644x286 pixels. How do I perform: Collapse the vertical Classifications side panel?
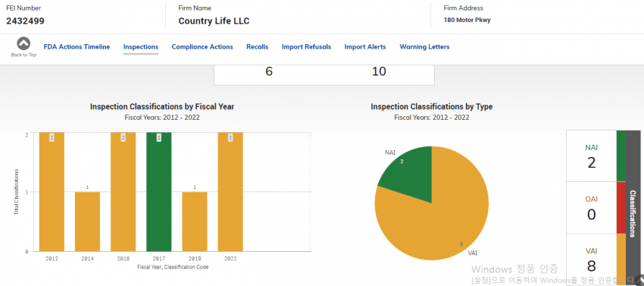(633, 208)
